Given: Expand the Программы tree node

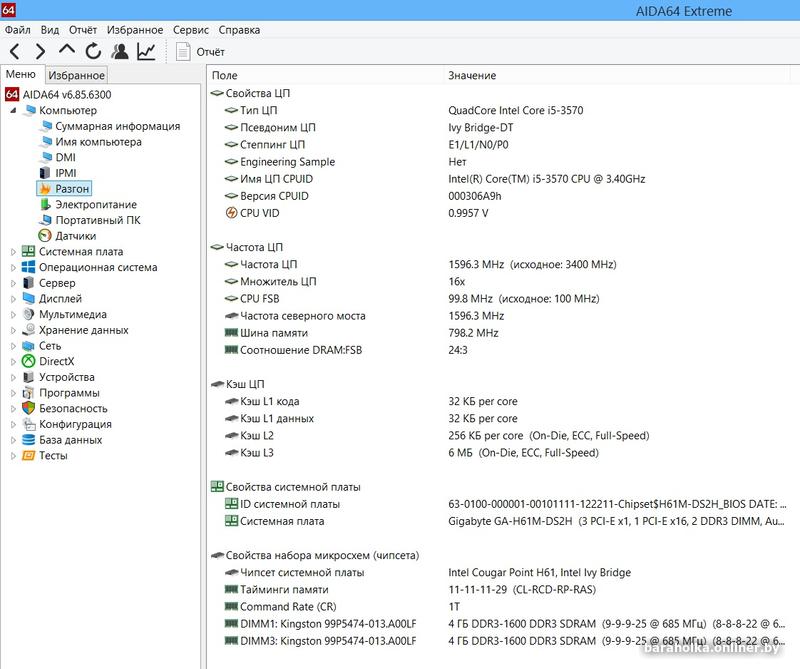Looking at the screenshot, I should tap(13, 393).
